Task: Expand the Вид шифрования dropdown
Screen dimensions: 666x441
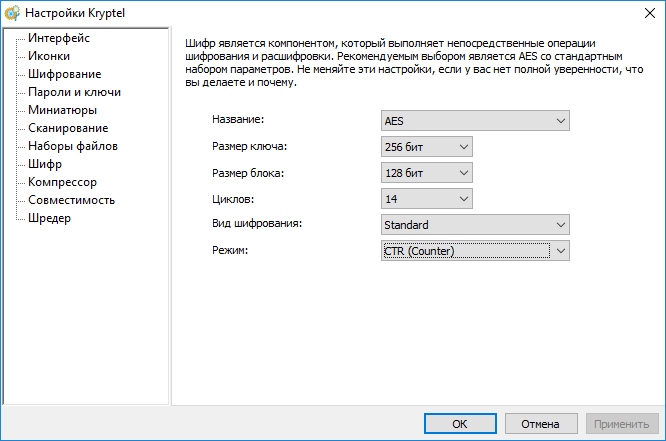Action: (x=476, y=225)
